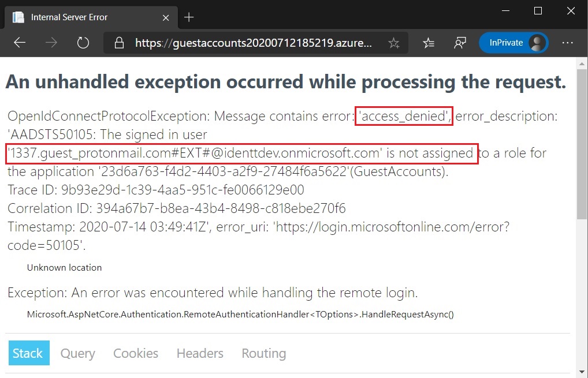Switch to the Query tab
Viewport: 588px width, 378px height.
[x=77, y=353]
